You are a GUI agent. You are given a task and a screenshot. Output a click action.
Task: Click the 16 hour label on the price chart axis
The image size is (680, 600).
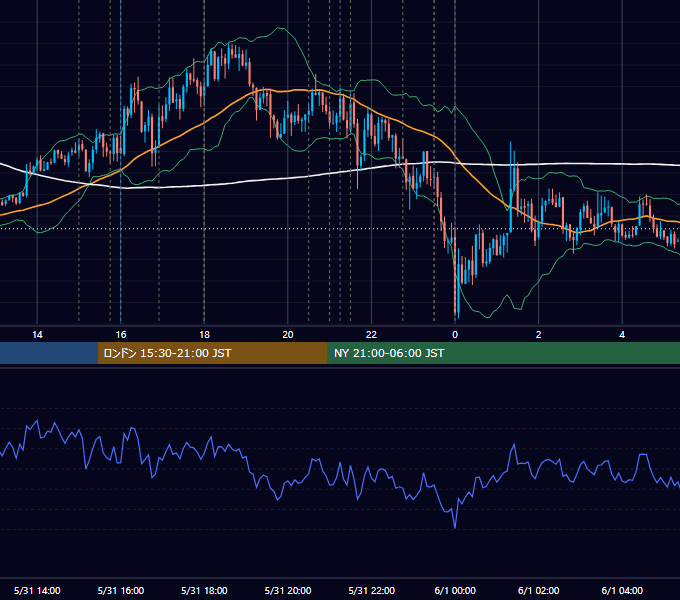121,335
